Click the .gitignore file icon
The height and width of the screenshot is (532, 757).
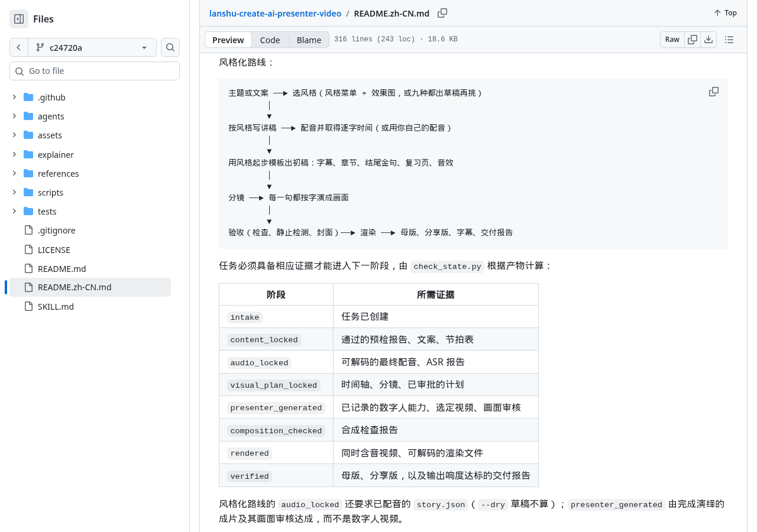click(28, 230)
